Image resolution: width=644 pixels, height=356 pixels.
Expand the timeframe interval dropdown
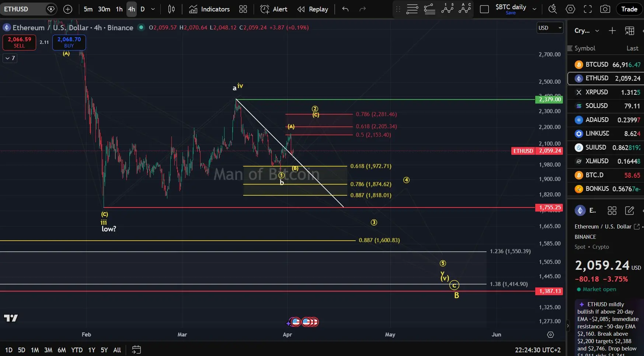click(x=153, y=9)
